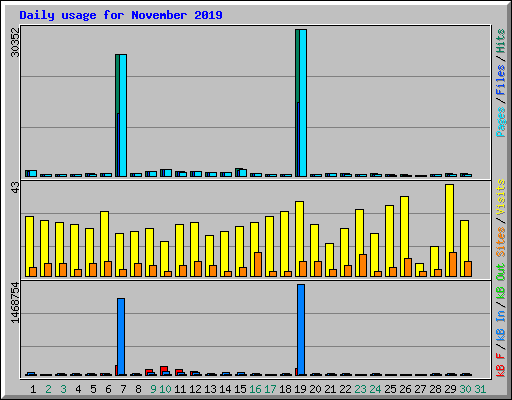Click the dark green Hits bar for day 7
Viewport: 512px width, 400px height.
(x=117, y=84)
